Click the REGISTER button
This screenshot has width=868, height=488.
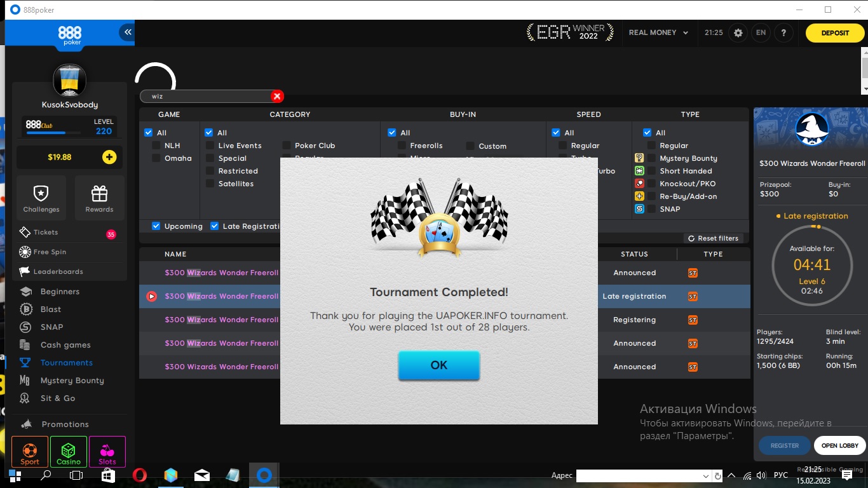coord(785,445)
